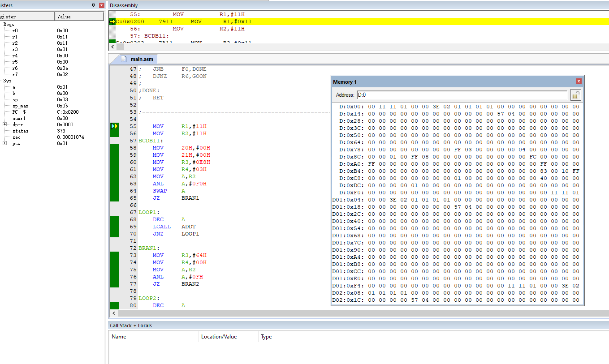The image size is (609, 364).
Task: Click the Call Stack + Locals title bar
Action: (358, 325)
